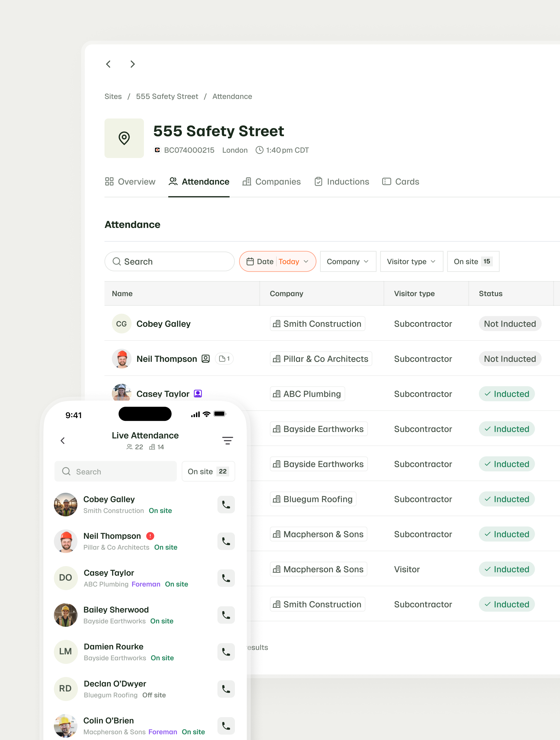
Task: Toggle the On site 22 mobile filter
Action: (x=208, y=471)
